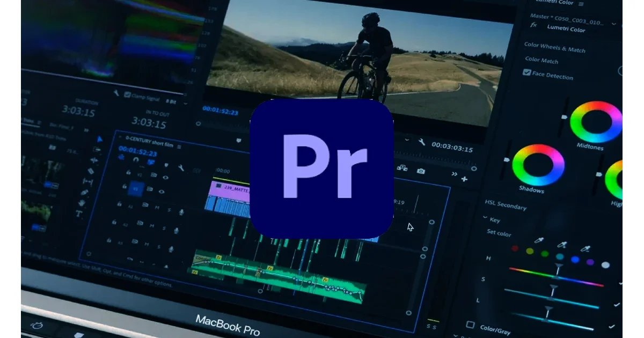Screen dimensions: 644x338
Task: Toggle the timeline Snap magnet icon
Action: [x=136, y=159]
